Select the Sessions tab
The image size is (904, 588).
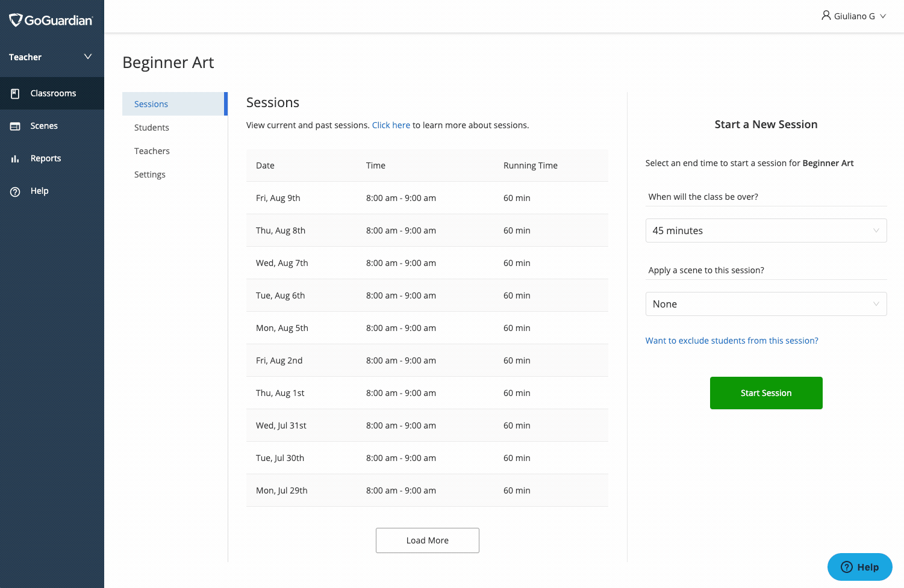[151, 104]
